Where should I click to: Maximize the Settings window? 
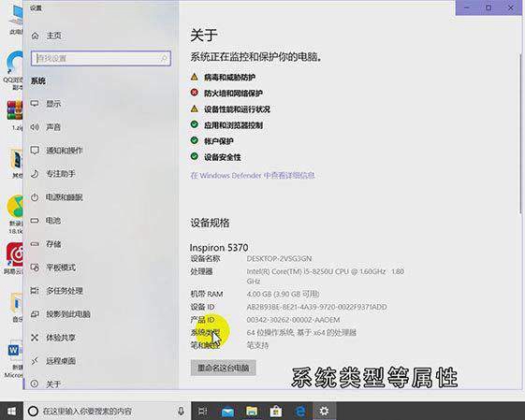pos(489,7)
